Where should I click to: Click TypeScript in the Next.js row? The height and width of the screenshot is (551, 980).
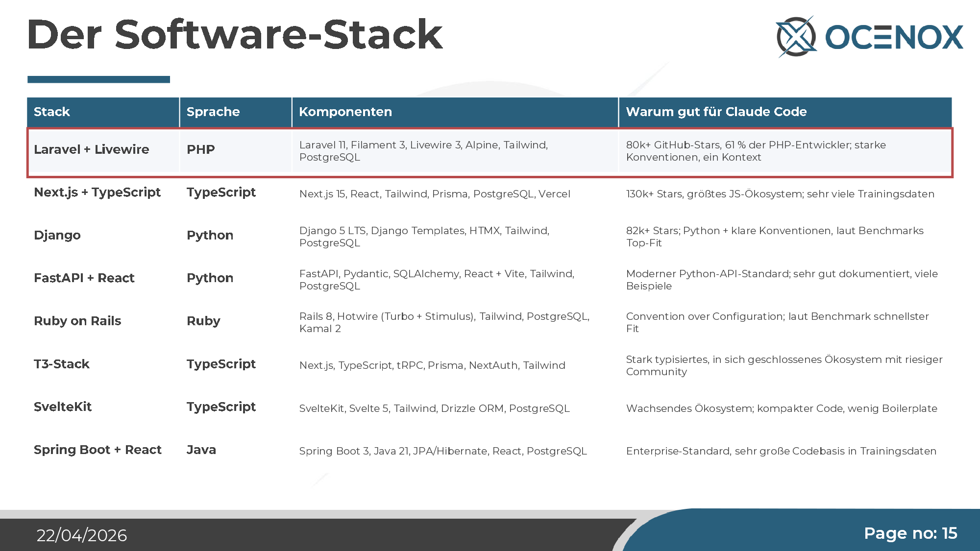pos(236,193)
